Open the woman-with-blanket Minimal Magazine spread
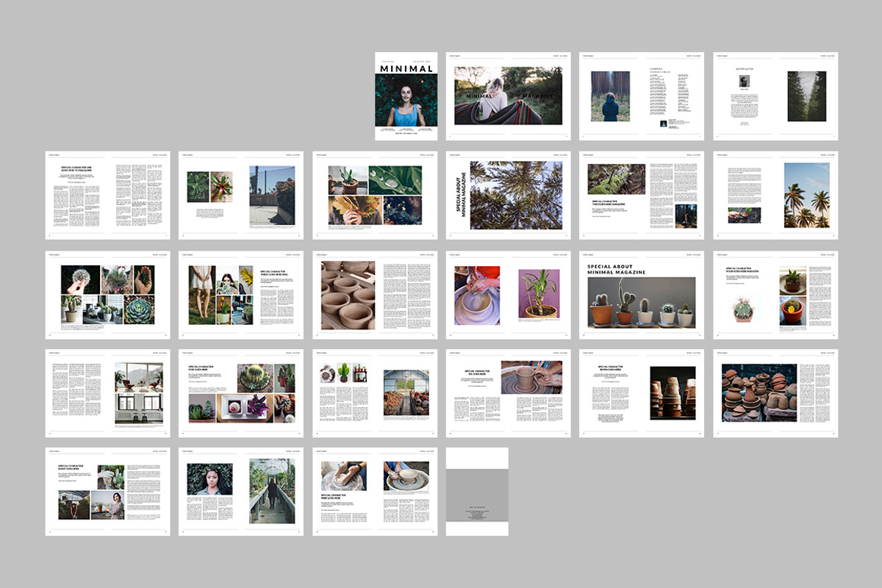 [x=508, y=96]
